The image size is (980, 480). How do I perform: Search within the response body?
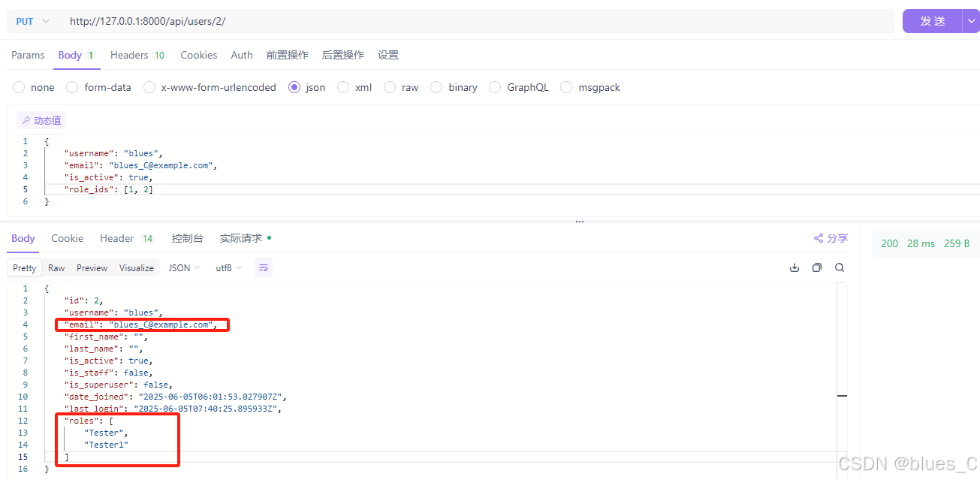[x=840, y=267]
